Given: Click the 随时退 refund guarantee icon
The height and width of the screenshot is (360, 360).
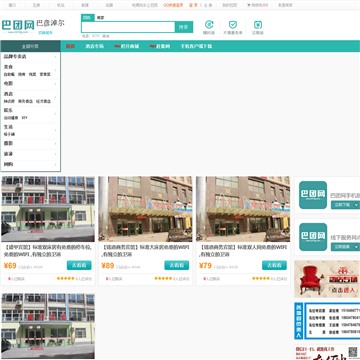Looking at the screenshot, I should coord(209,25).
